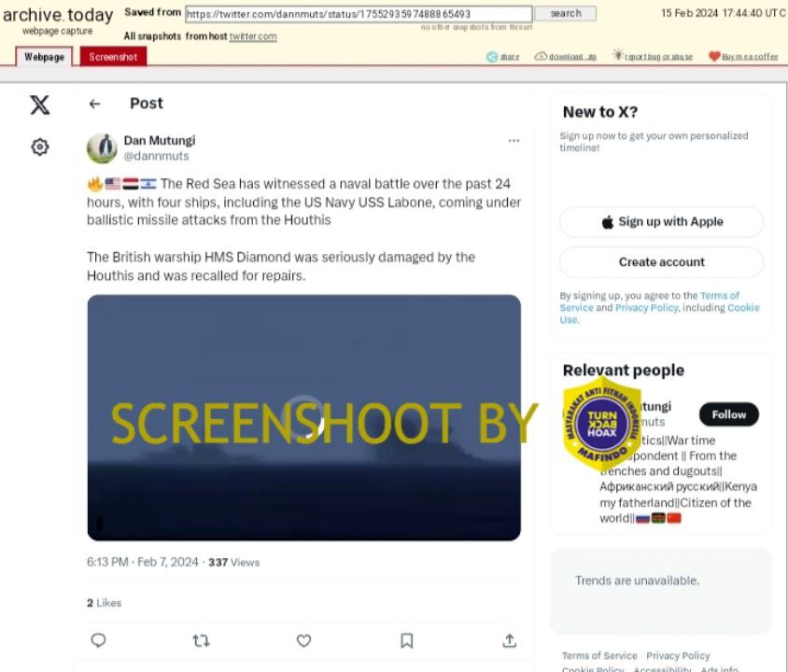
Task: Click the saved-from URL input field
Action: pos(359,14)
